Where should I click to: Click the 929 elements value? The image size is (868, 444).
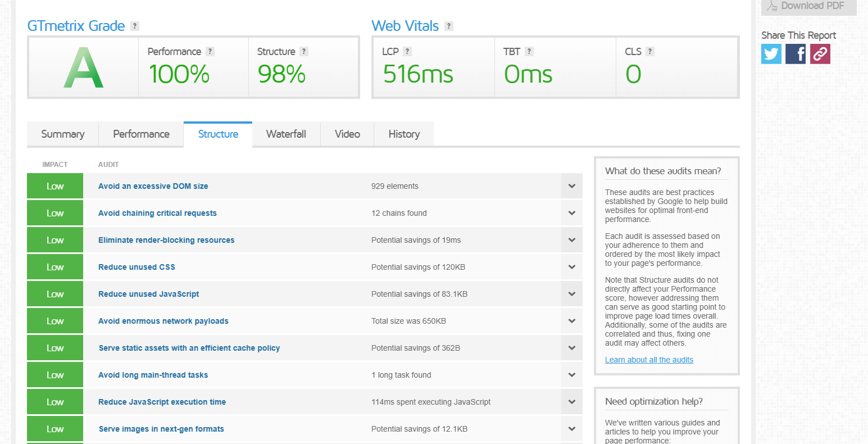pos(395,186)
